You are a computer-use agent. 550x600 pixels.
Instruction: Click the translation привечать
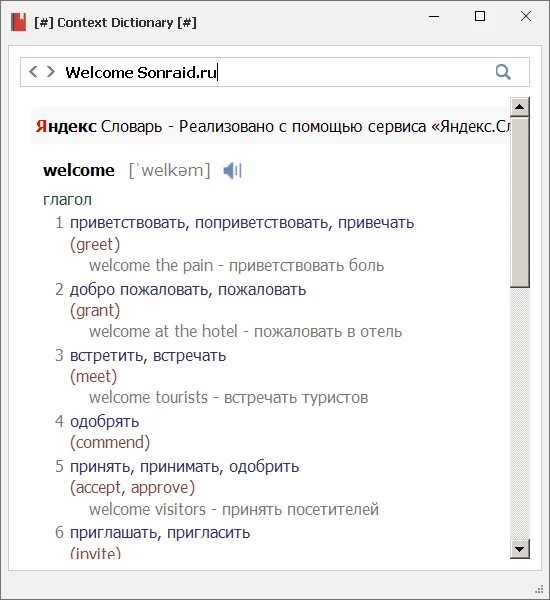376,223
